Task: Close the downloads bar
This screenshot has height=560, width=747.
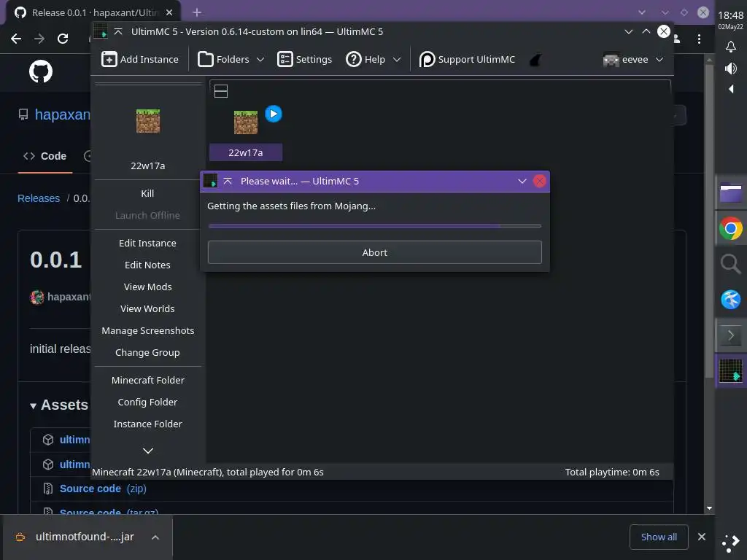Action: click(x=702, y=537)
